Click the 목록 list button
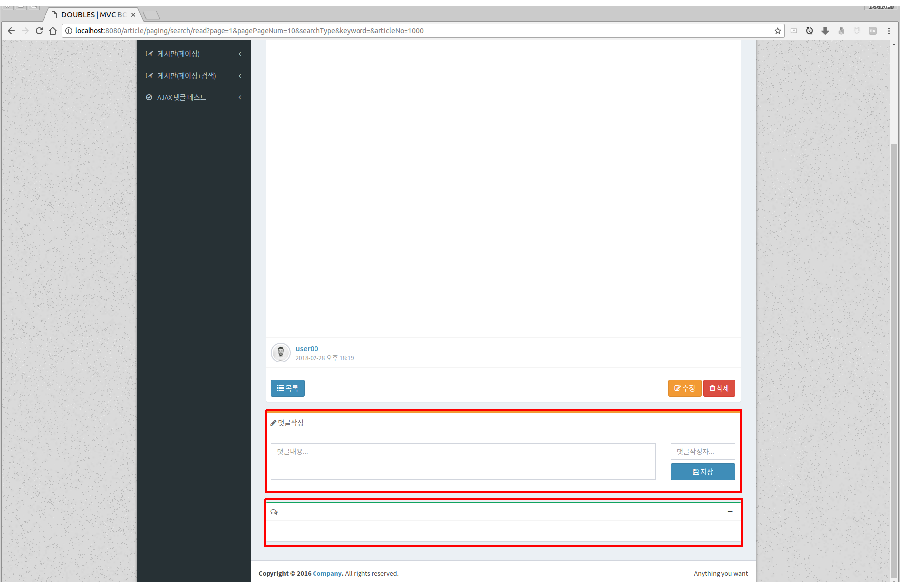The height and width of the screenshot is (588, 900). click(x=288, y=388)
